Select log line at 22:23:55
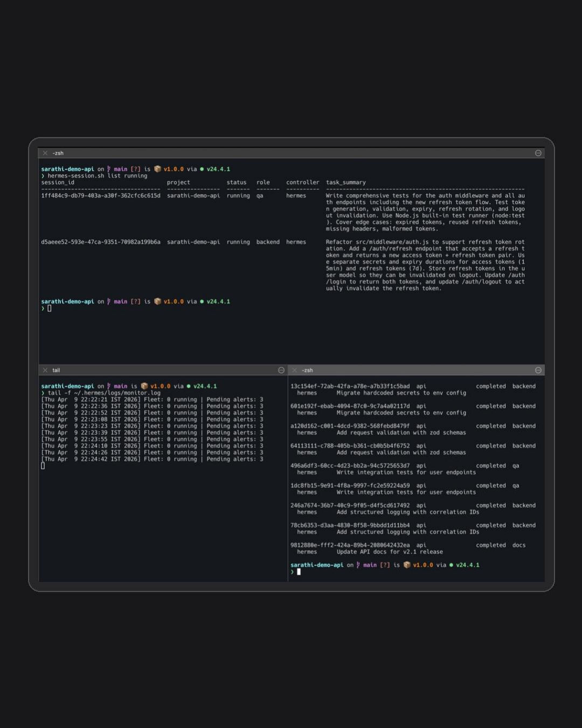This screenshot has width=582, height=728. 152,439
